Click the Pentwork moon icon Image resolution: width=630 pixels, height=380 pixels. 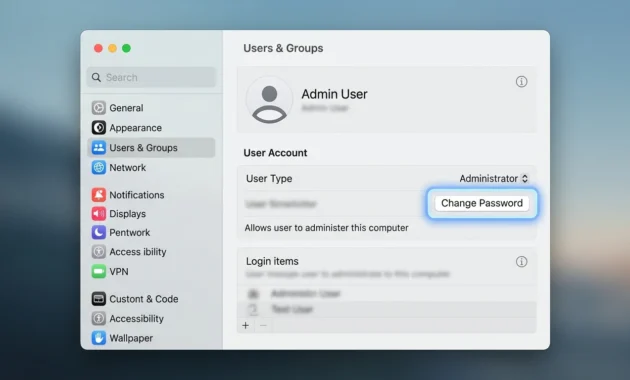pyautogui.click(x=98, y=232)
